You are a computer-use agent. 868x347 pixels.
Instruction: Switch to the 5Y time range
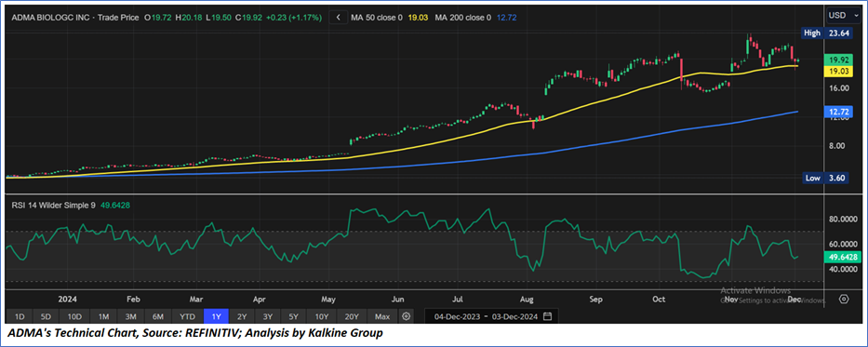[294, 316]
